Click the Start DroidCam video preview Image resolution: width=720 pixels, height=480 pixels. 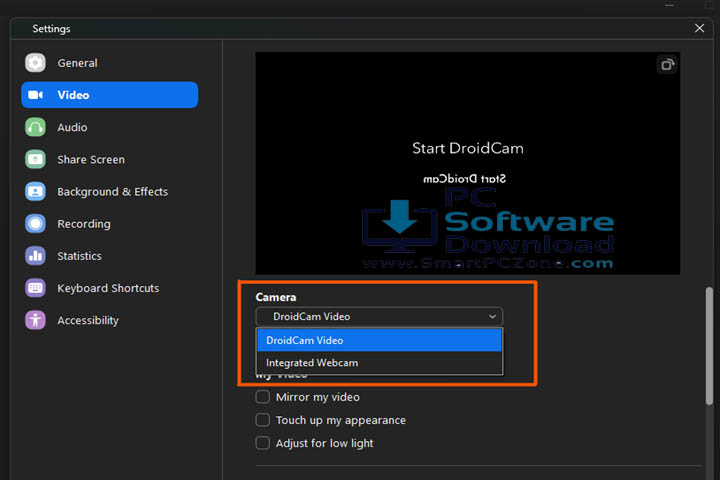(467, 163)
